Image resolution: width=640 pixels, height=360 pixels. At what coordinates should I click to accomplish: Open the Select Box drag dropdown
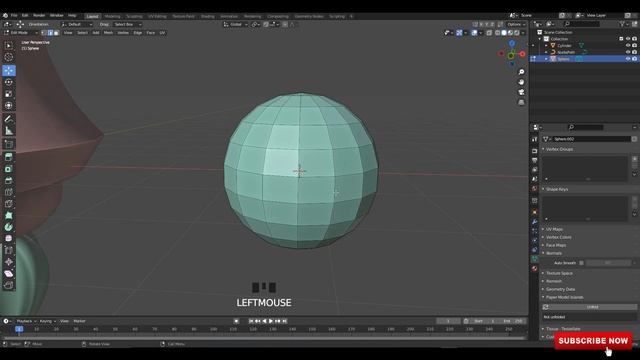tap(127, 24)
